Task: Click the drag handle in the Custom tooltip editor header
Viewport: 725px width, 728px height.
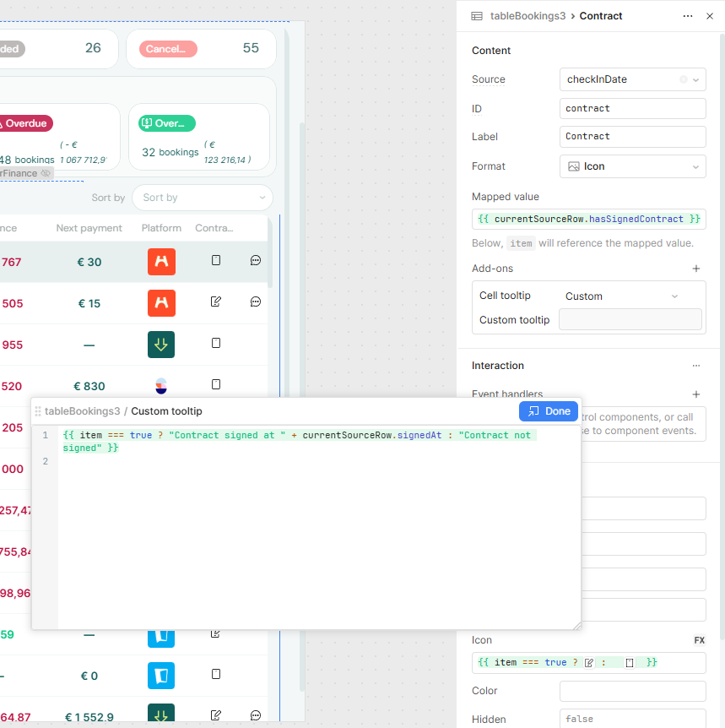Action: 38,410
